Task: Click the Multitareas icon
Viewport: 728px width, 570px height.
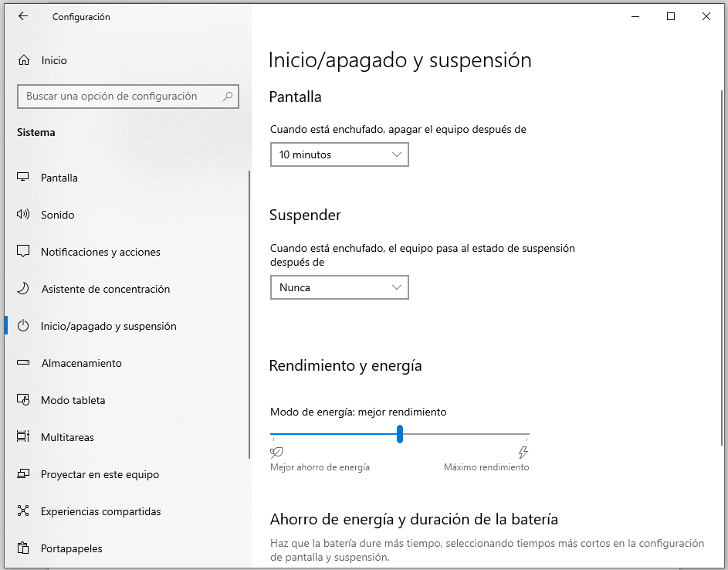Action: (22, 436)
